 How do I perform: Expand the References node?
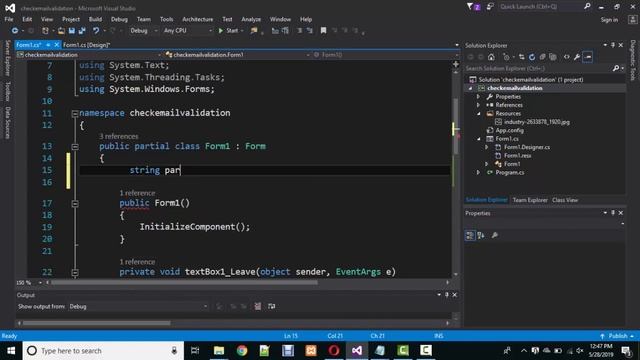point(478,105)
